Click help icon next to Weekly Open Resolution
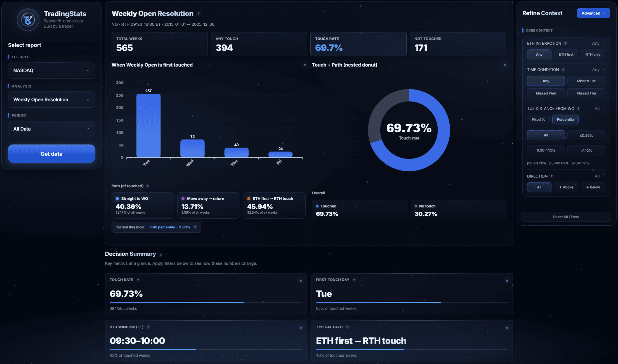The image size is (618, 364). coord(199,13)
